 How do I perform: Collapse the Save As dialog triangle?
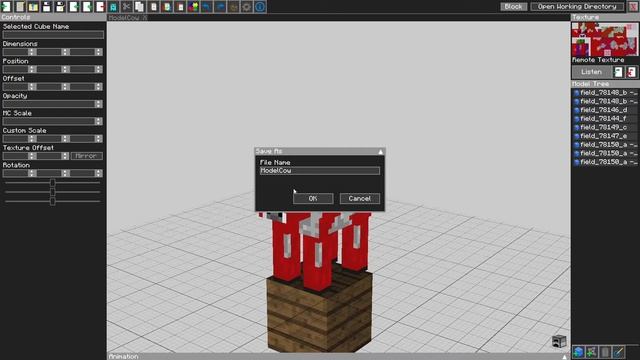[380, 151]
